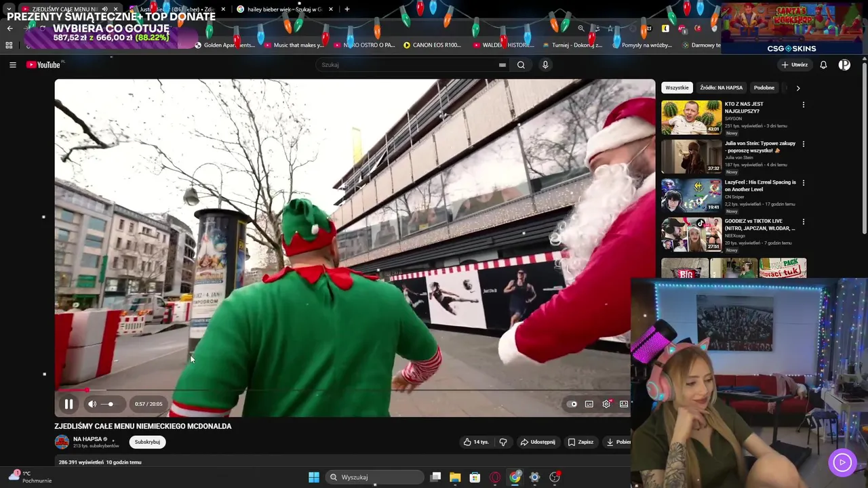Open the Pomysły na wróżby bookmark

[643, 45]
